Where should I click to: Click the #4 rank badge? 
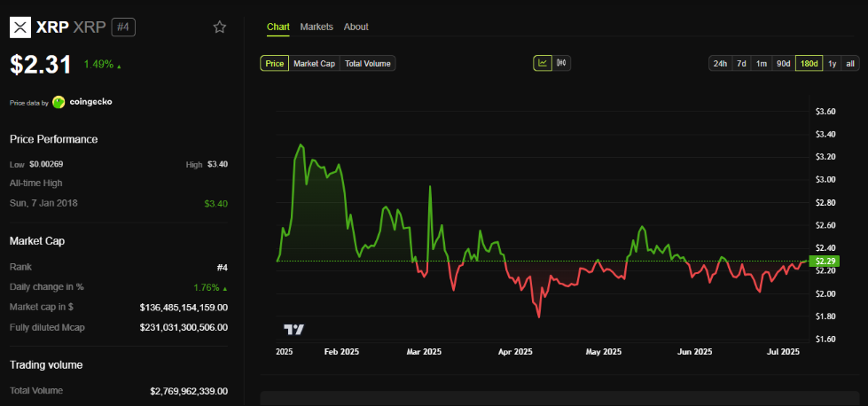click(x=123, y=27)
